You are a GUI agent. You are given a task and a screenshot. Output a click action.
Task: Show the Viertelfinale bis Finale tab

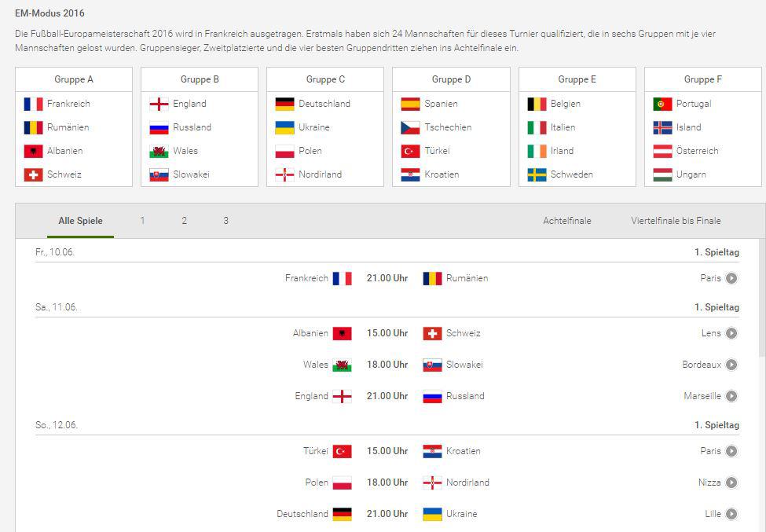pyautogui.click(x=676, y=221)
